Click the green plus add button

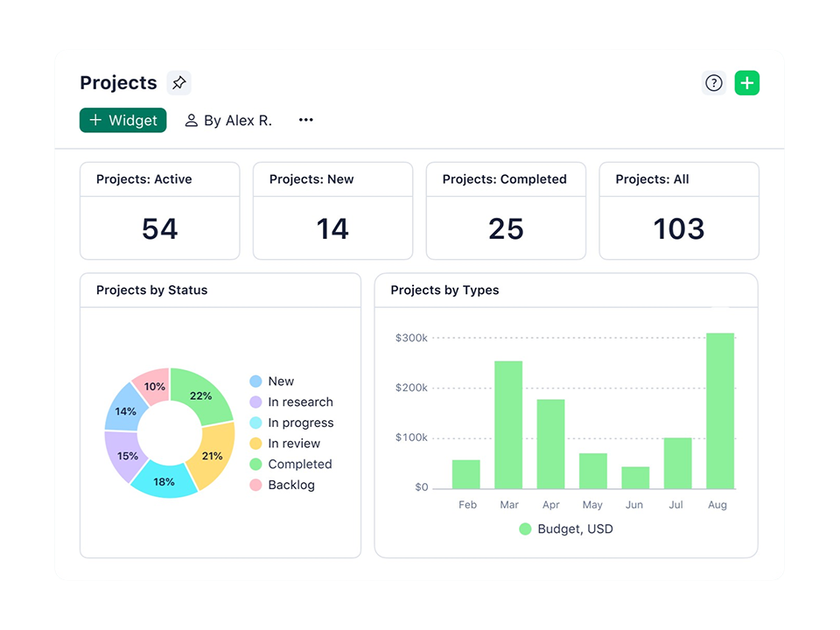(746, 83)
